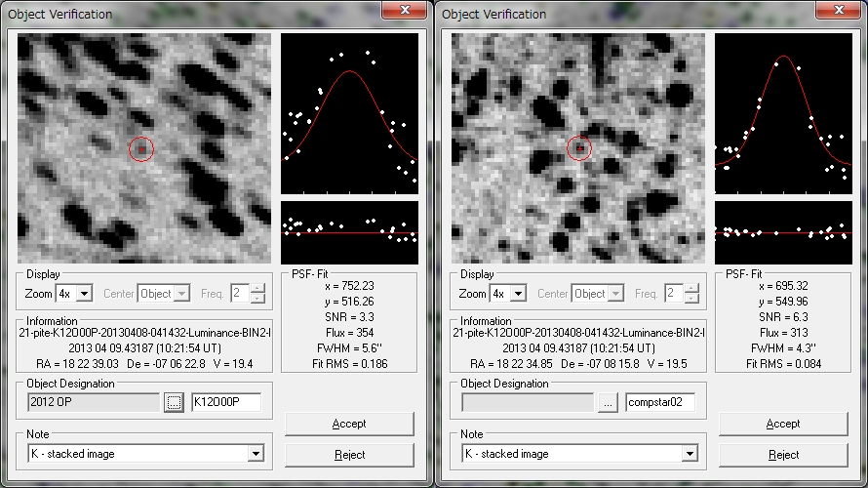The height and width of the screenshot is (488, 868).
Task: Click red-circled object in left star image
Action: [x=141, y=148]
